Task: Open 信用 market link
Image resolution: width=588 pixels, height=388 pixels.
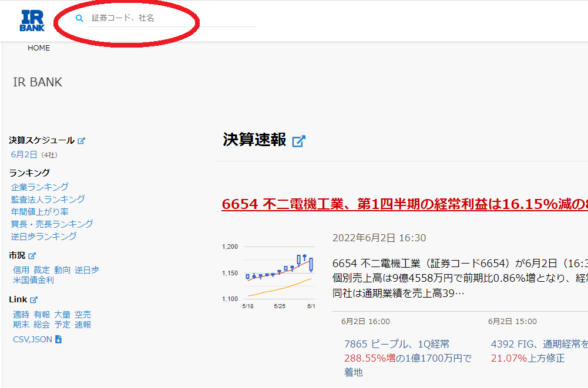Action: pos(21,270)
